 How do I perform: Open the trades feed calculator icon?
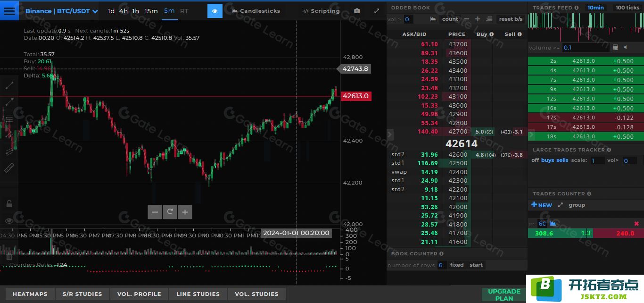[615, 48]
